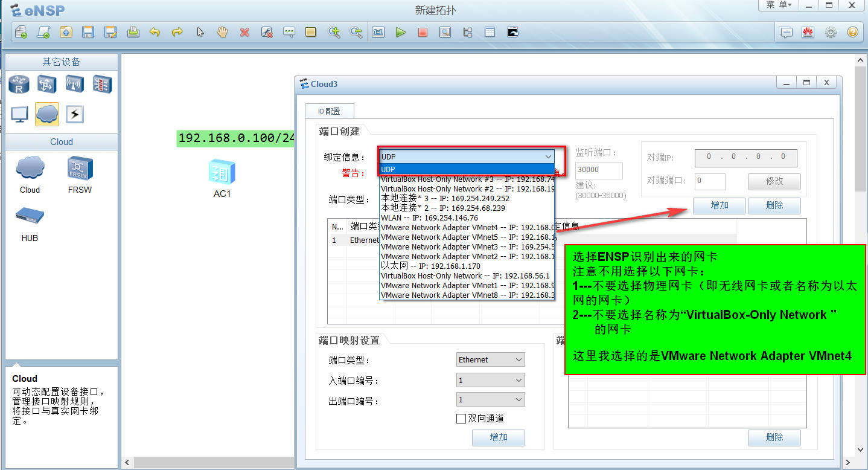Open help with question mark icon
This screenshot has height=470, width=868.
tap(852, 32)
